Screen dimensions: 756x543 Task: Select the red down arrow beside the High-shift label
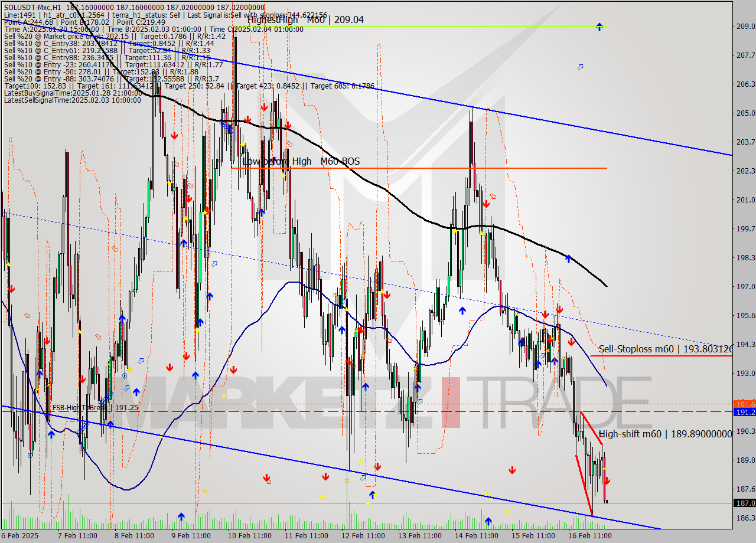[607, 480]
